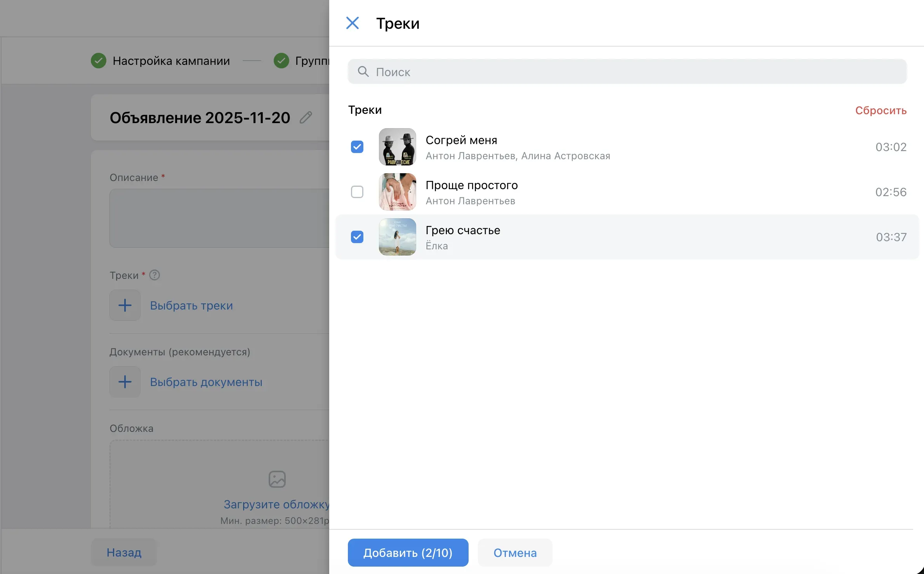
Task: Click the image upload icon in Обложка
Action: [x=277, y=479]
